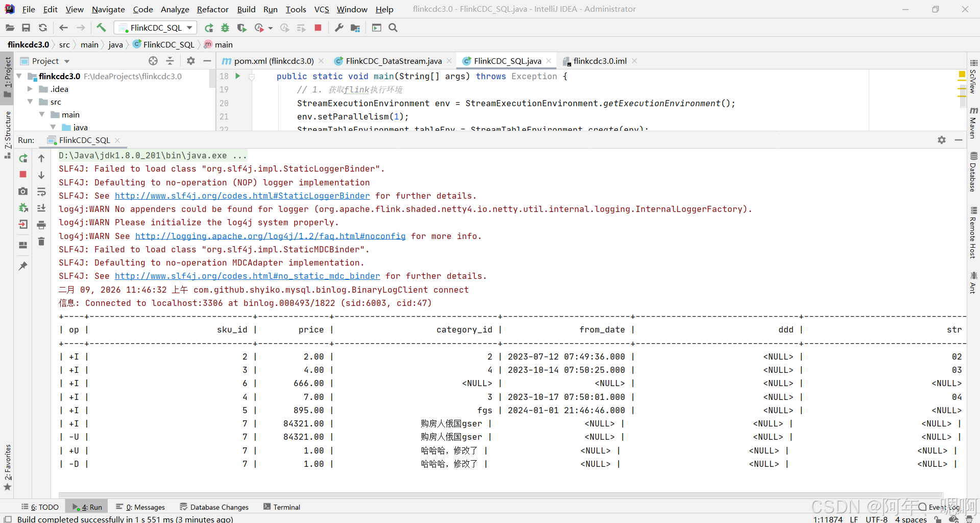Toggle soft-wrap in the console
The height and width of the screenshot is (523, 980).
[x=41, y=192]
